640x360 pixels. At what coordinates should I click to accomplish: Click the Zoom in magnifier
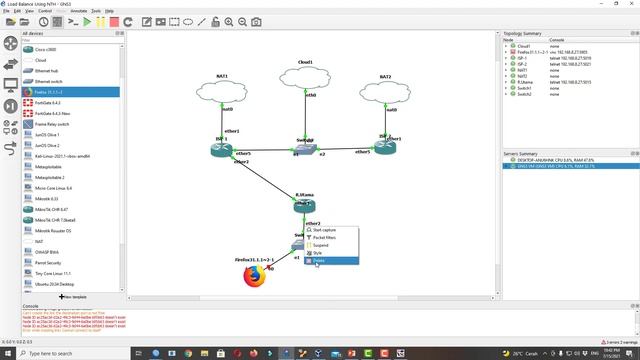pos(229,22)
